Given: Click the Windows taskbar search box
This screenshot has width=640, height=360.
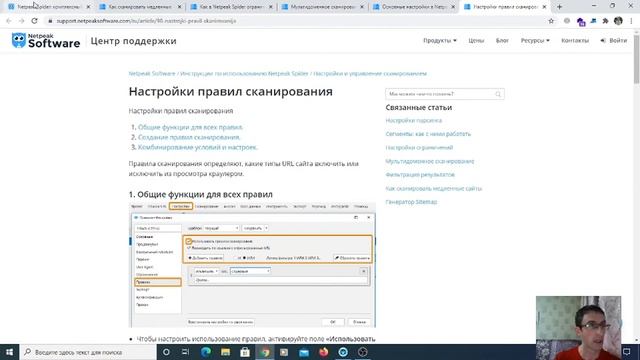Looking at the screenshot, I should (x=88, y=352).
